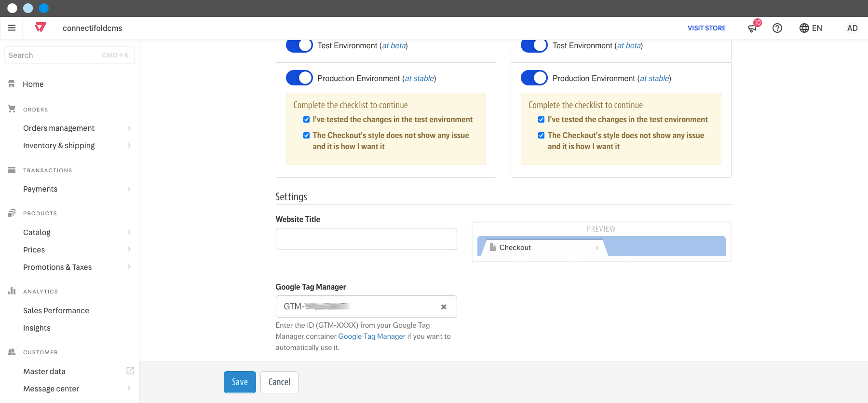Open the help question mark icon

pyautogui.click(x=777, y=28)
